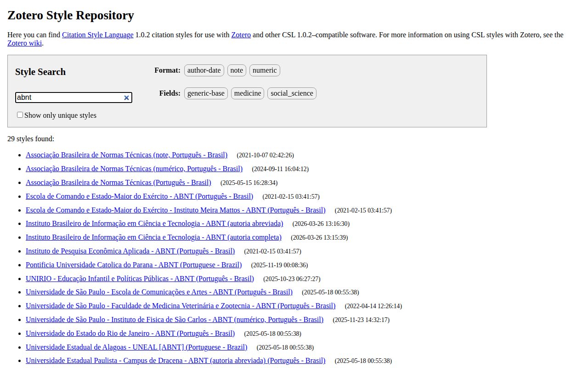588x368 pixels.
Task: Open ABNT (note, Português - Brasil) style
Action: (x=126, y=155)
